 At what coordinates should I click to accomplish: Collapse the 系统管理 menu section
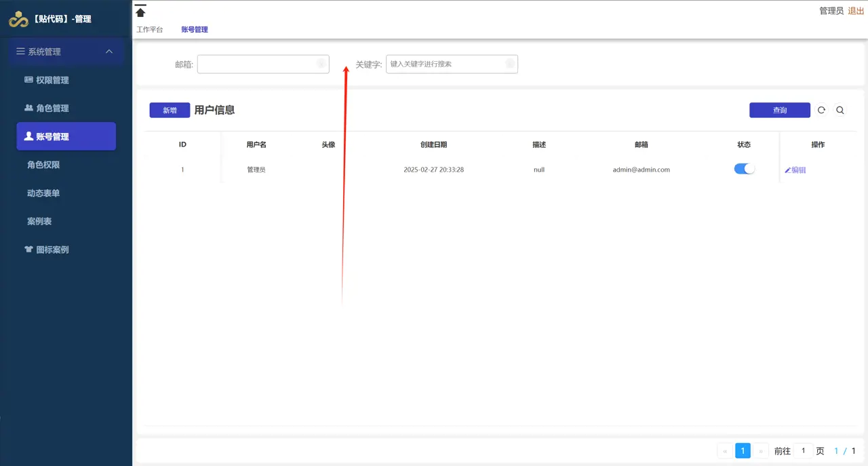click(x=108, y=52)
